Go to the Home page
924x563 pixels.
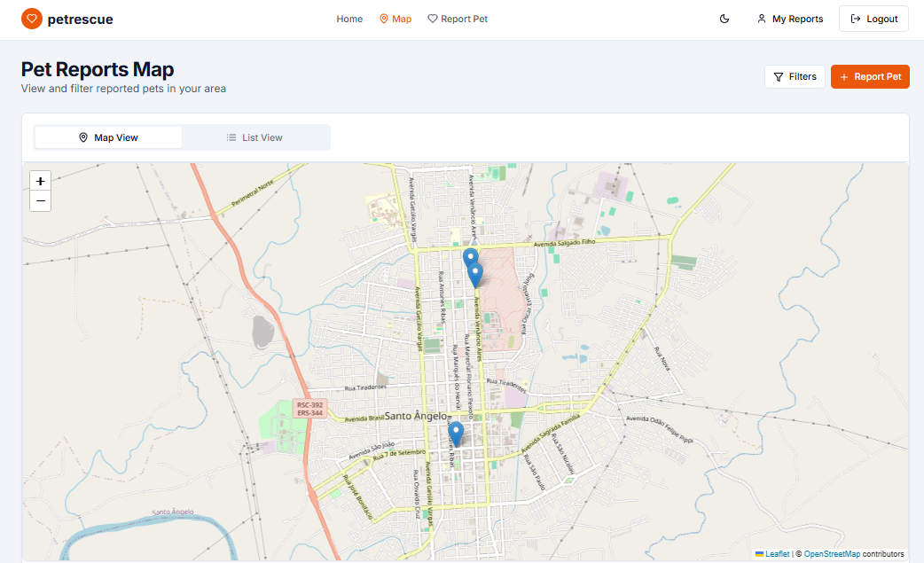pyautogui.click(x=349, y=19)
